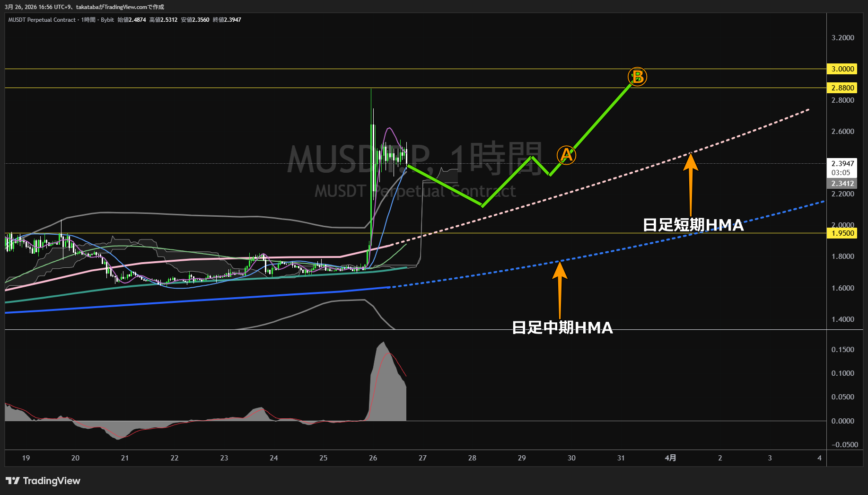Screen dimensions: 868x495
Task: Click the 0.1000 indicator scale value
Action: click(842, 373)
